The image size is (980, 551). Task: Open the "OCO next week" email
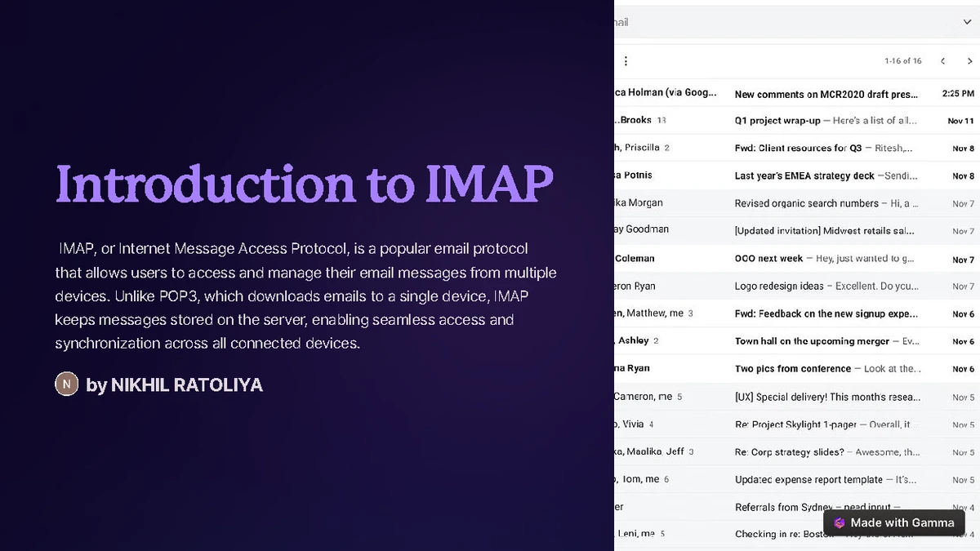(x=796, y=259)
